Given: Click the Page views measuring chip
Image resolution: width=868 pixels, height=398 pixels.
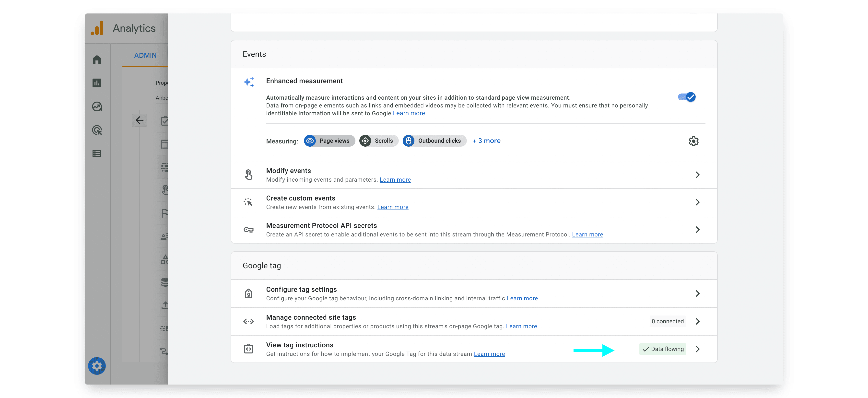Looking at the screenshot, I should (x=329, y=141).
